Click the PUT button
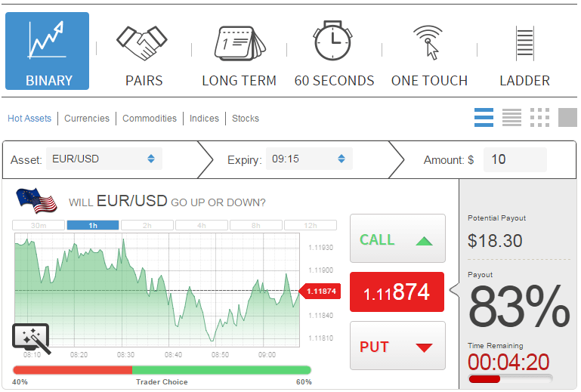 pyautogui.click(x=397, y=345)
